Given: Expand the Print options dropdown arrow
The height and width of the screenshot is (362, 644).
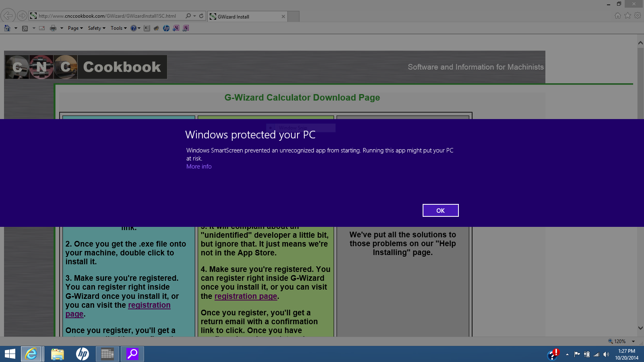Looking at the screenshot, I should pyautogui.click(x=62, y=28).
